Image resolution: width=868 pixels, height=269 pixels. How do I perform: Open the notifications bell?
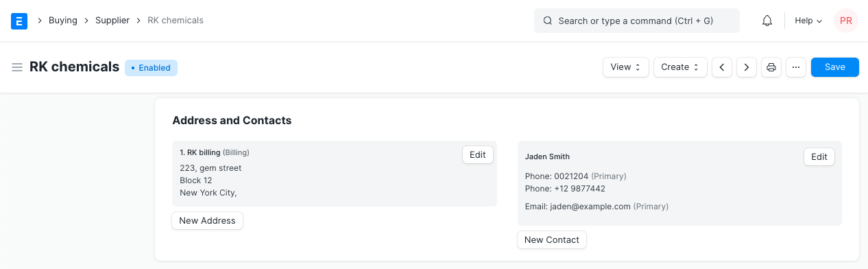tap(767, 21)
